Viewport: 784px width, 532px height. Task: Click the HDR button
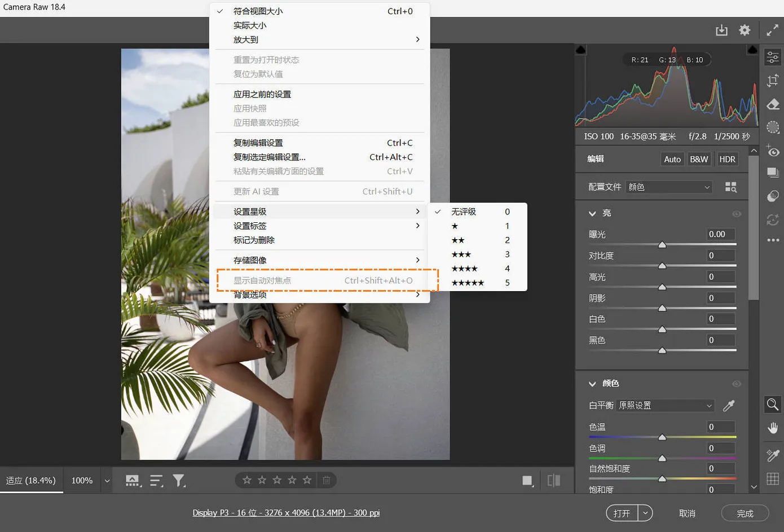[727, 159]
